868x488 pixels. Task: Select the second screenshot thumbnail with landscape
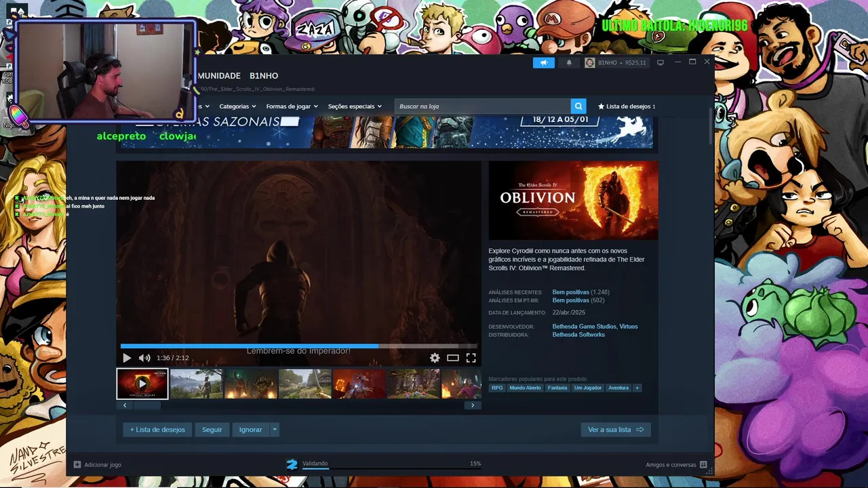point(196,384)
